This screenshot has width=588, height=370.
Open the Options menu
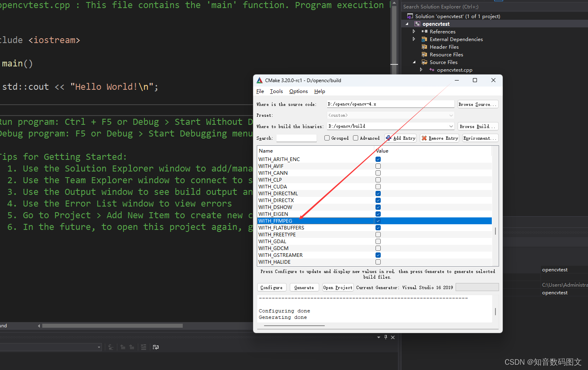(298, 91)
